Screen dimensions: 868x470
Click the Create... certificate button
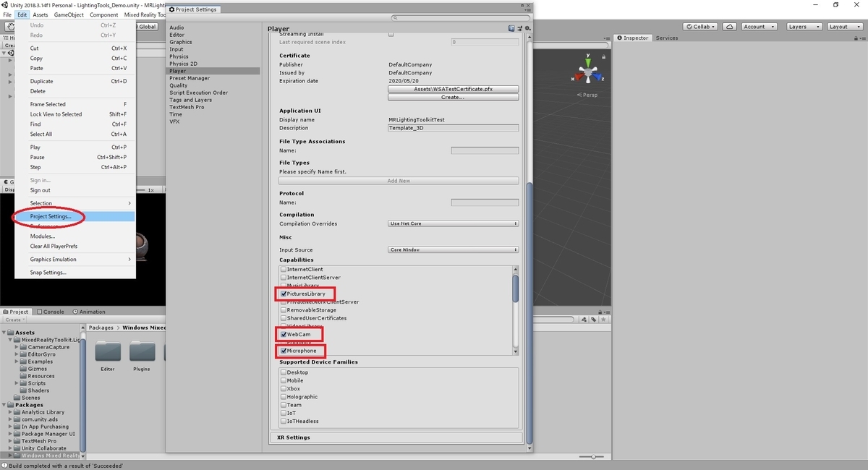point(453,97)
